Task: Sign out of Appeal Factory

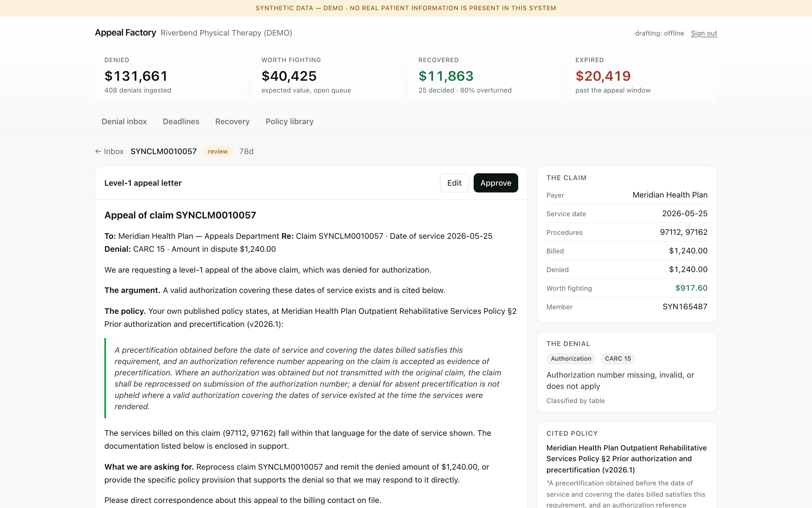Action: tap(704, 33)
